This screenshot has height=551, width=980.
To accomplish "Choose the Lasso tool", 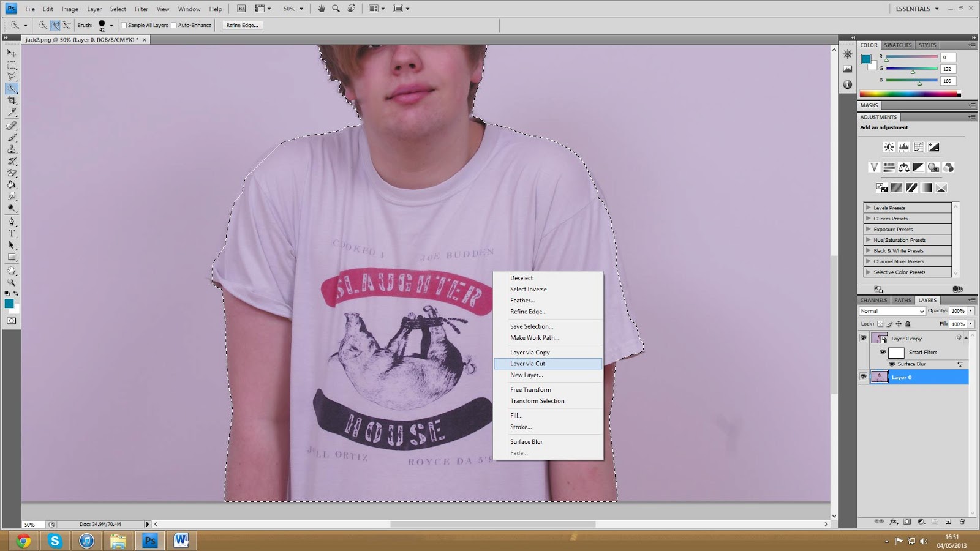I will click(11, 75).
